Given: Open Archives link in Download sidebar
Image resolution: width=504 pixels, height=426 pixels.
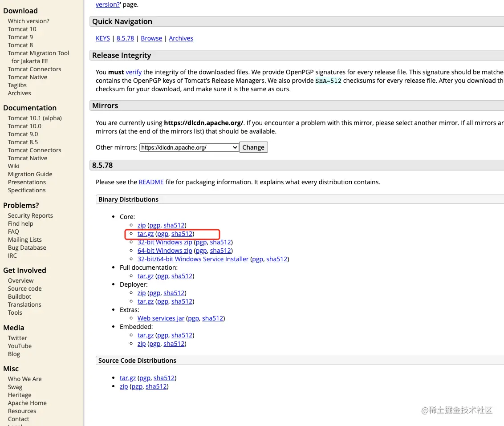Looking at the screenshot, I should pyautogui.click(x=19, y=93).
